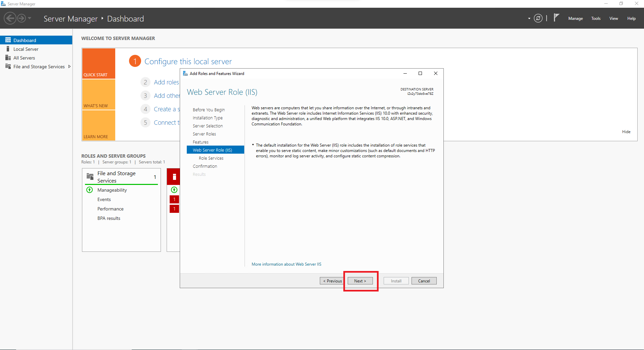This screenshot has width=644, height=350.
Task: Expand File and Storage Services arrow
Action: click(x=69, y=67)
